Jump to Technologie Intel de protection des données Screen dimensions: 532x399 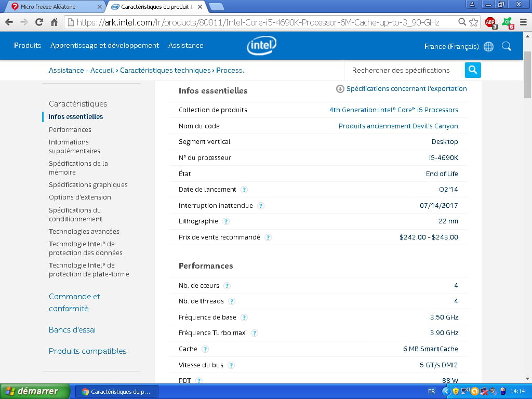[86, 248]
